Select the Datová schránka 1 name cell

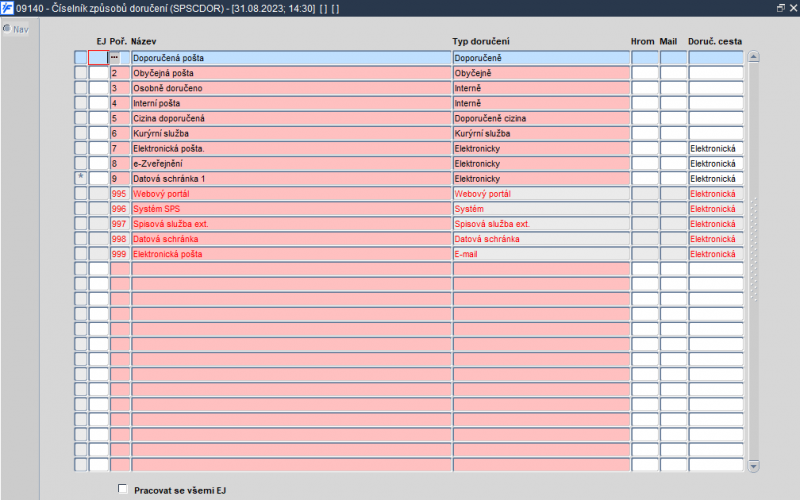coord(291,179)
